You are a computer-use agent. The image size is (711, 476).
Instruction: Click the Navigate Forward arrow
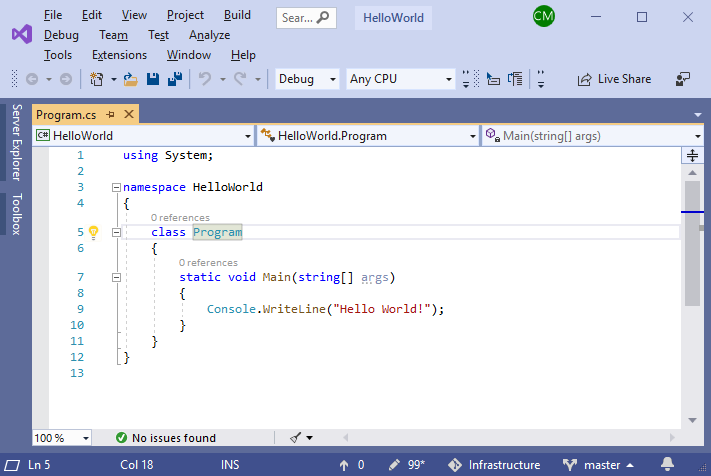click(66, 79)
